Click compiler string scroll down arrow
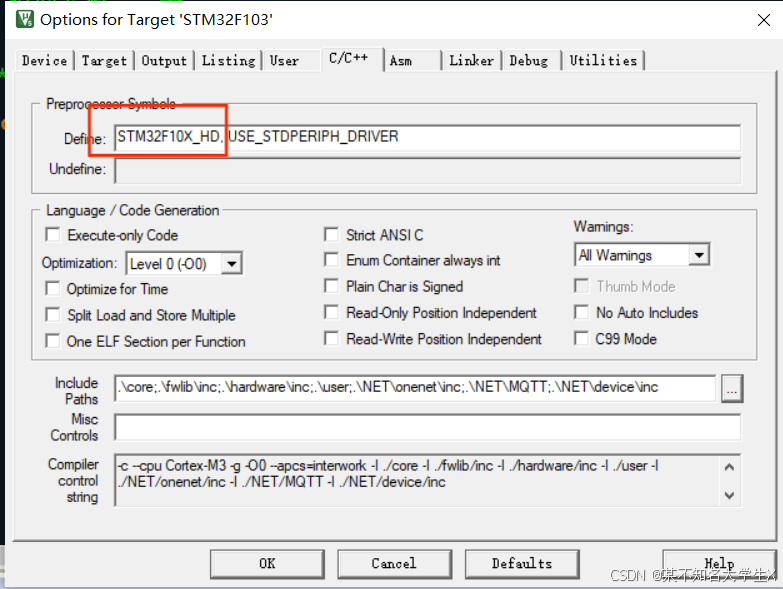This screenshot has width=783, height=589. pos(729,495)
